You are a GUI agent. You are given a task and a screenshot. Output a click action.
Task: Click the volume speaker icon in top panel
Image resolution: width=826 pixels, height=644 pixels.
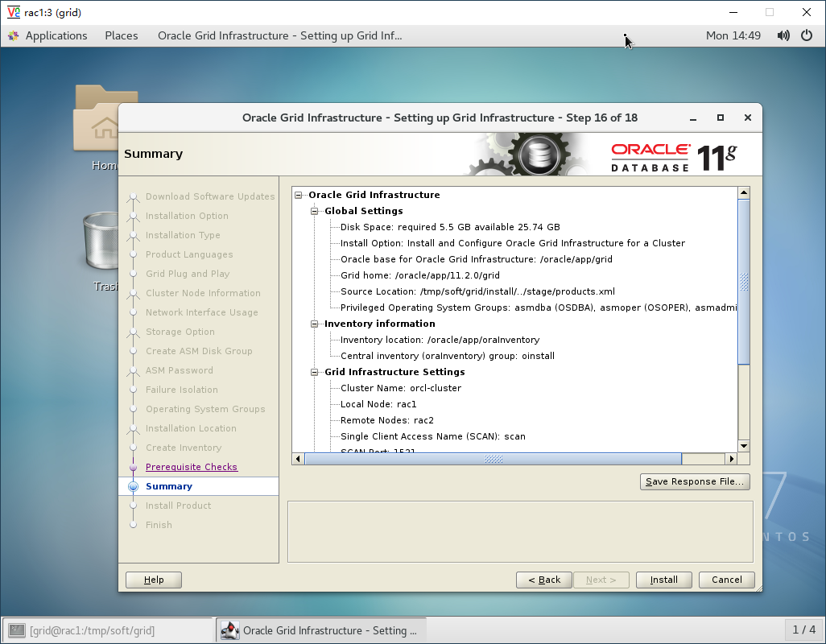(x=783, y=35)
